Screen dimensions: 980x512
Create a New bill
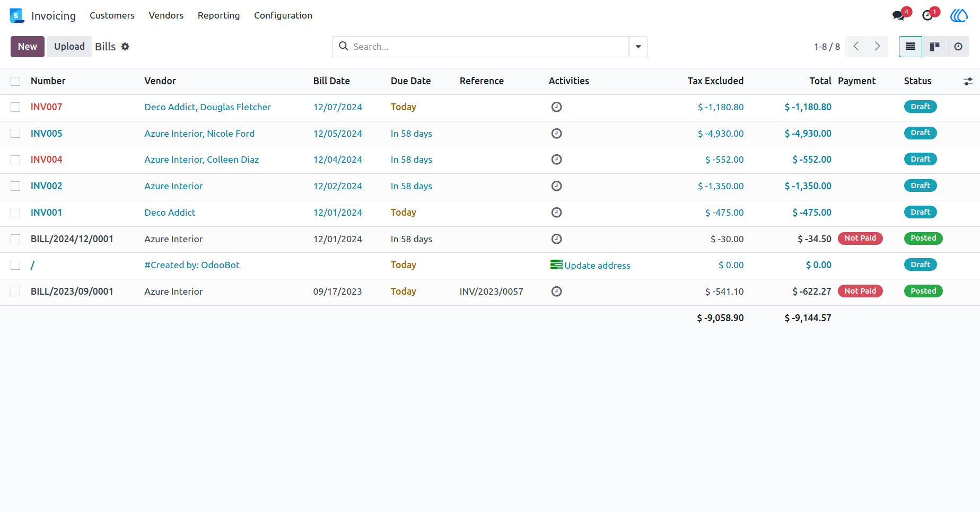pos(28,47)
